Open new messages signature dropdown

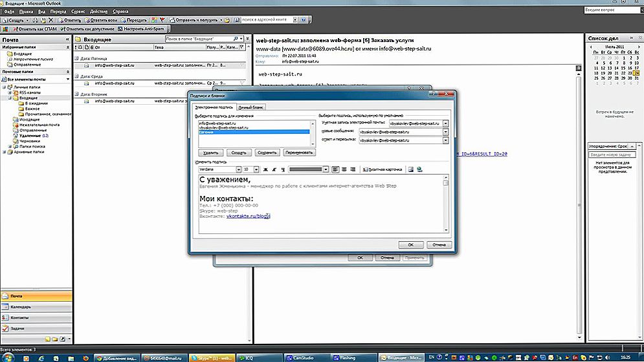[x=445, y=132]
